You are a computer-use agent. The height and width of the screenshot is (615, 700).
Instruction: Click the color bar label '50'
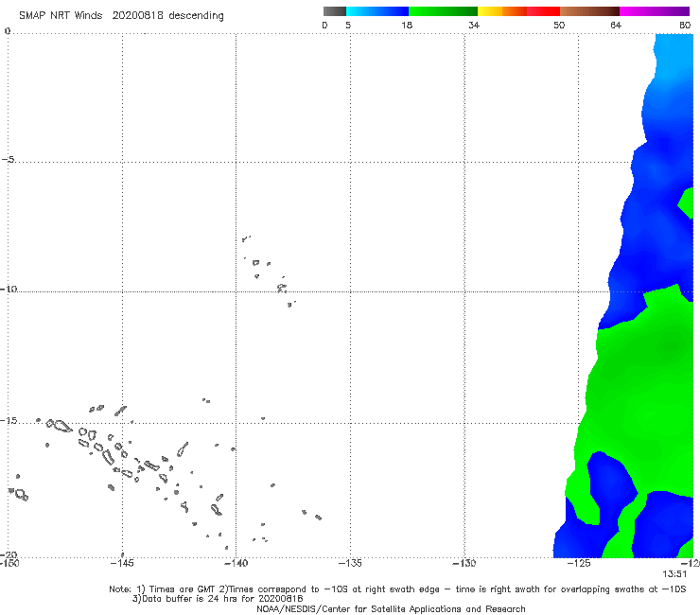(x=559, y=25)
